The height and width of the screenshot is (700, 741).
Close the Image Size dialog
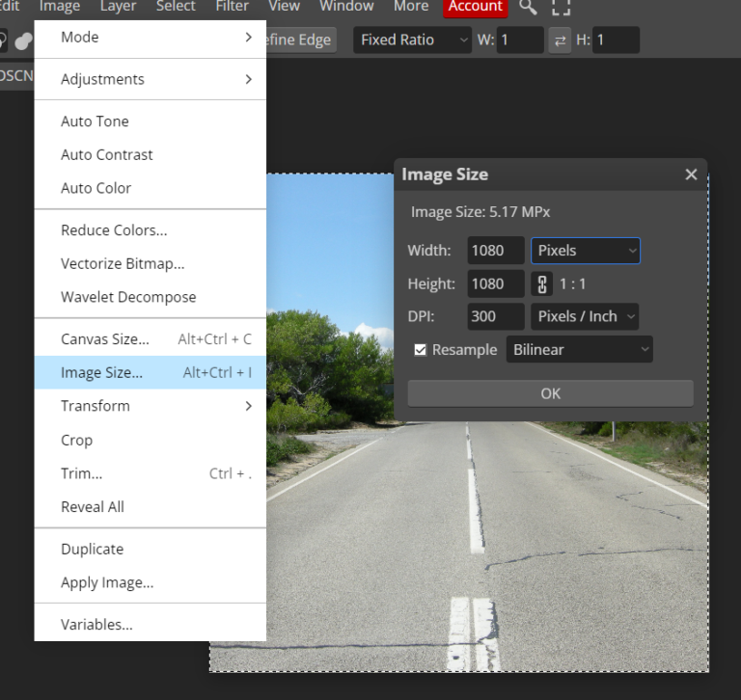point(691,175)
